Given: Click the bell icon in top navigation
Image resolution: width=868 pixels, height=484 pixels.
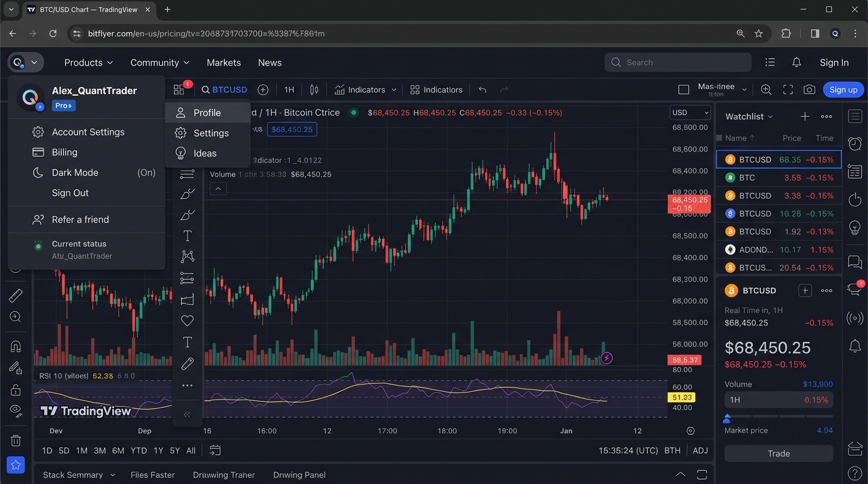Looking at the screenshot, I should click(x=797, y=62).
